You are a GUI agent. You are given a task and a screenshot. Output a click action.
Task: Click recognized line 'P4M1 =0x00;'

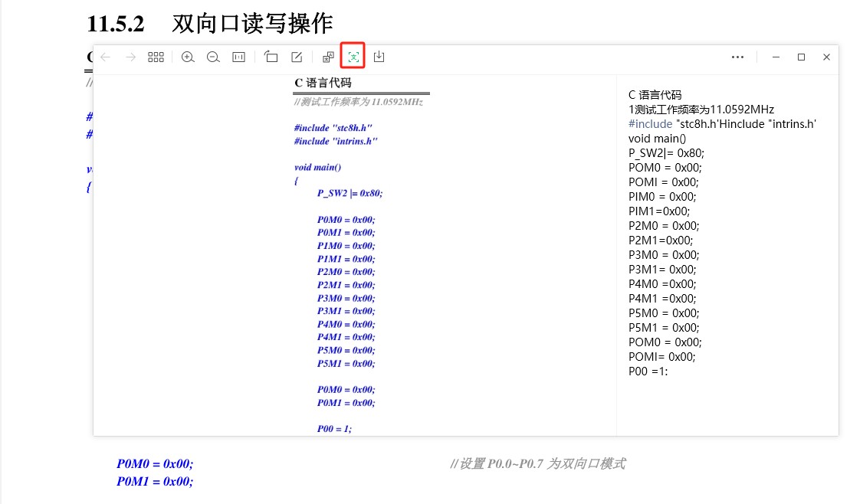tap(662, 299)
